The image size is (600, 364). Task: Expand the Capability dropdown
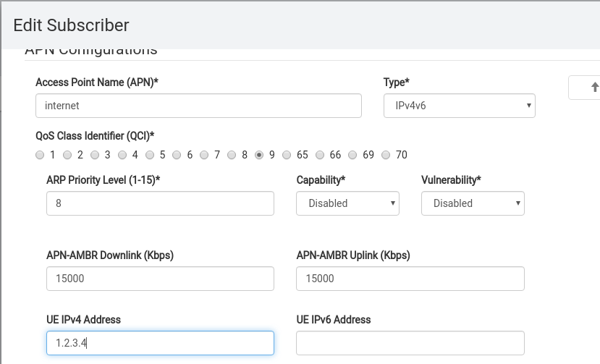(347, 203)
